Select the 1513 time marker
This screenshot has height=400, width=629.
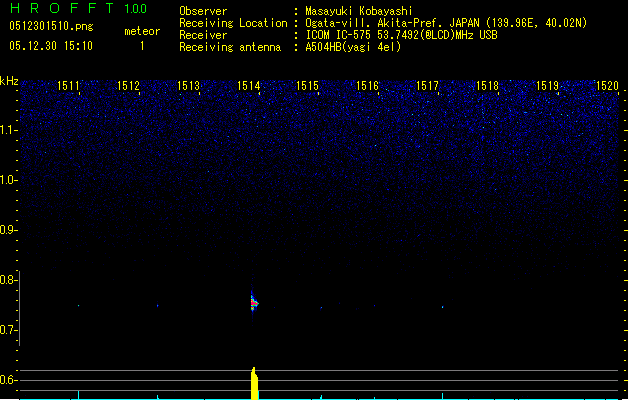coord(189,87)
